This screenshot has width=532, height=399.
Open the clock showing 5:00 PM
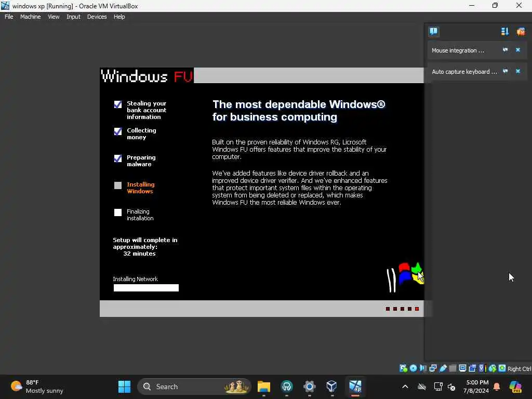coord(476,387)
